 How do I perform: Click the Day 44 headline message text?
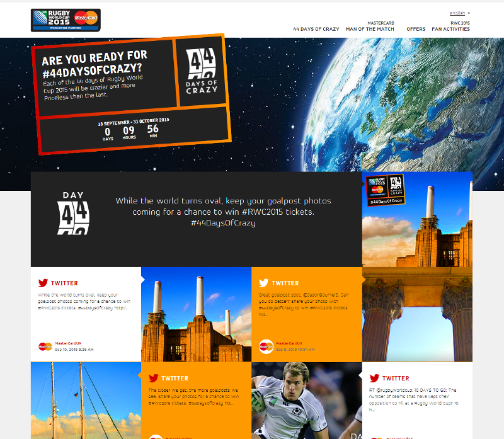pos(223,212)
